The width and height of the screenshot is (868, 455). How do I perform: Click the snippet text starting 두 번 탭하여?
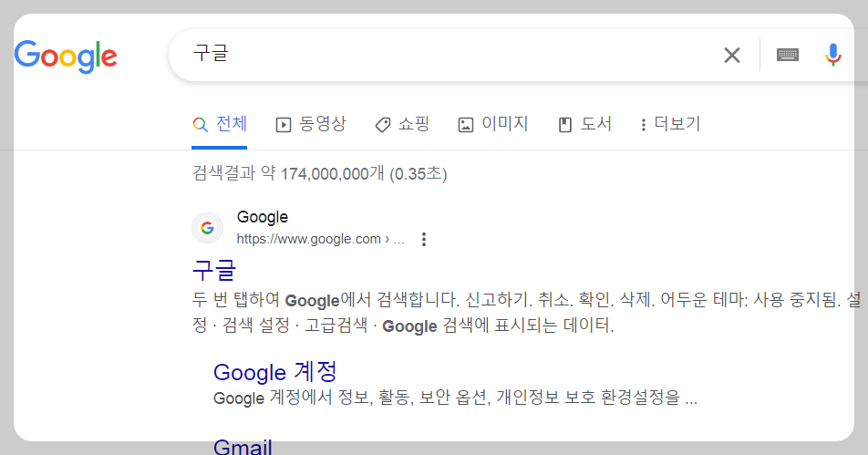click(x=526, y=313)
